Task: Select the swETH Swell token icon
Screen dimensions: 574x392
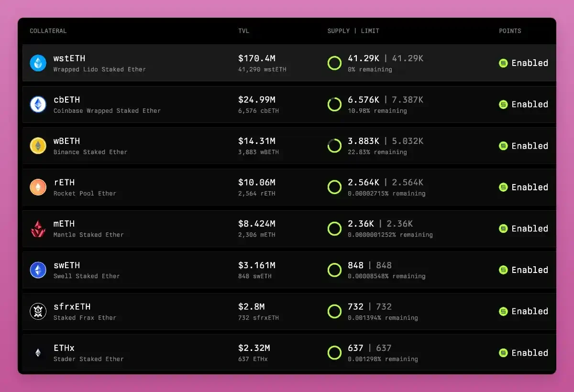Action: click(x=38, y=270)
